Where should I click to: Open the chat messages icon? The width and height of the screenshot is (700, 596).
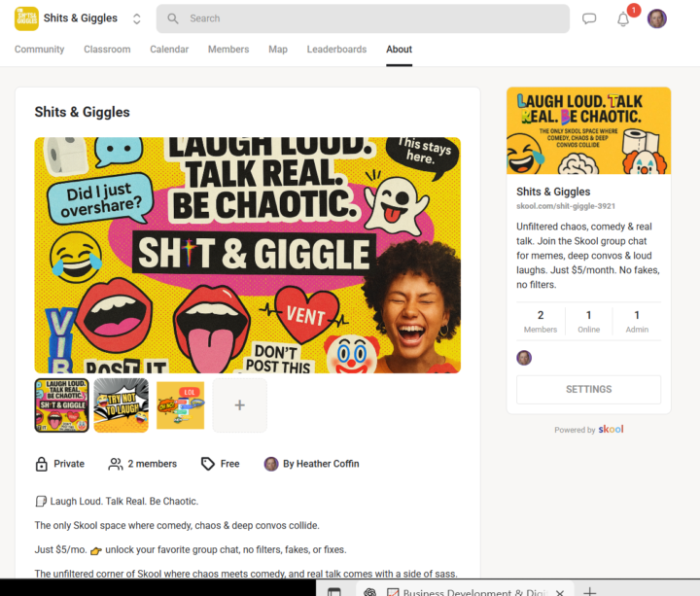[589, 18]
